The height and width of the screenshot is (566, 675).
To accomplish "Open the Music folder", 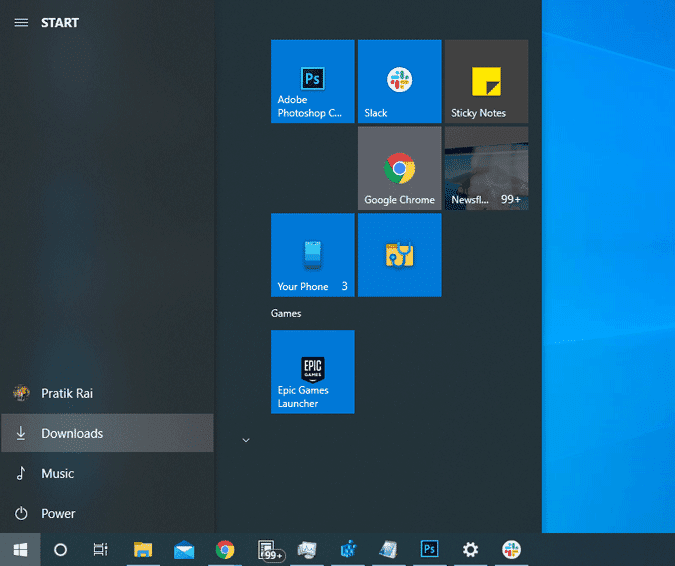I will pos(107,473).
